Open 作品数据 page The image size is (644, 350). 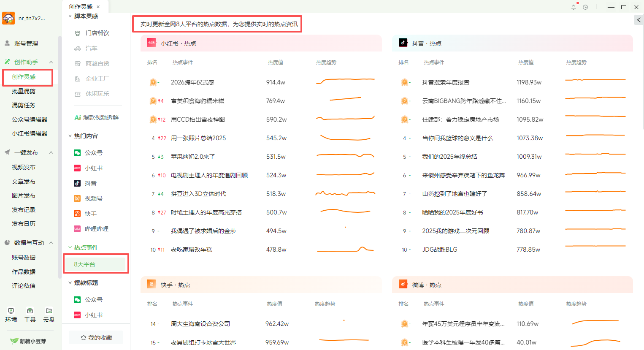click(x=24, y=272)
